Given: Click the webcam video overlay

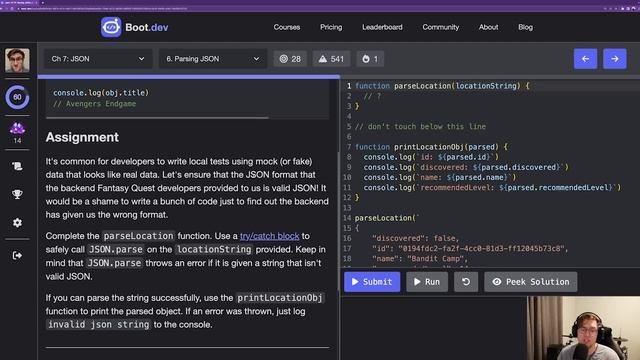Looking at the screenshot, I should point(583,328).
